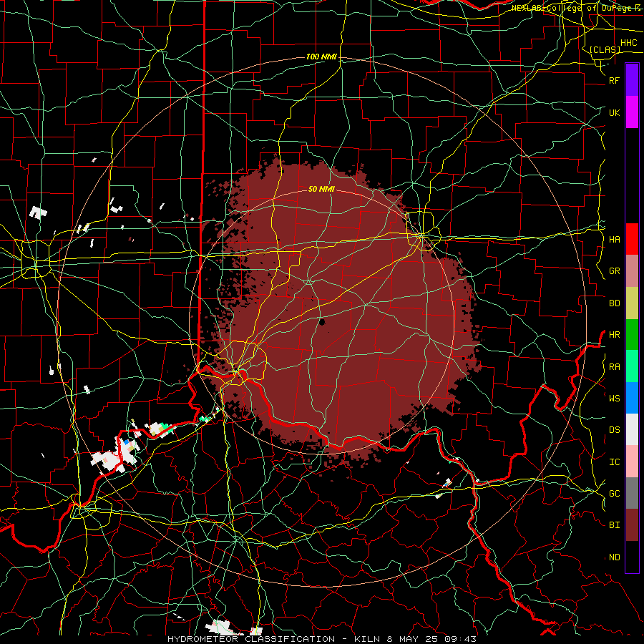Click the magenta UK color swatch
Image resolution: width=644 pixels, height=644 pixels.
632,112
